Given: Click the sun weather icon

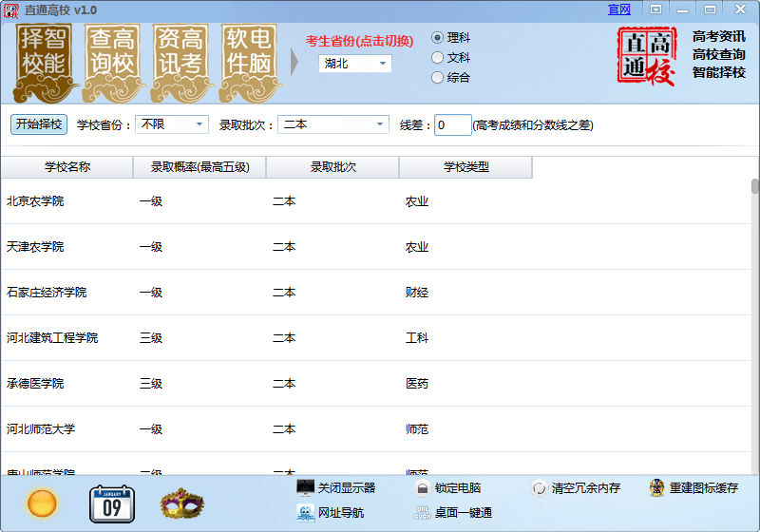Looking at the screenshot, I should pyautogui.click(x=42, y=503).
